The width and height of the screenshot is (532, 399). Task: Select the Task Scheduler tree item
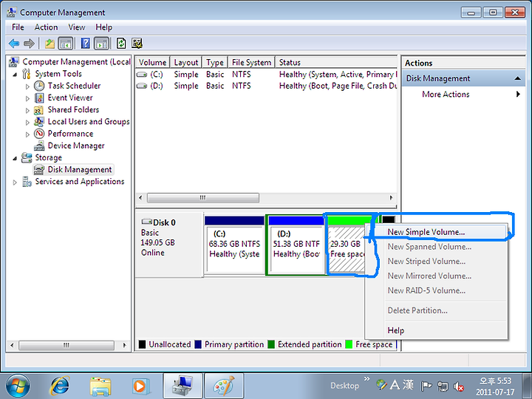pos(74,86)
